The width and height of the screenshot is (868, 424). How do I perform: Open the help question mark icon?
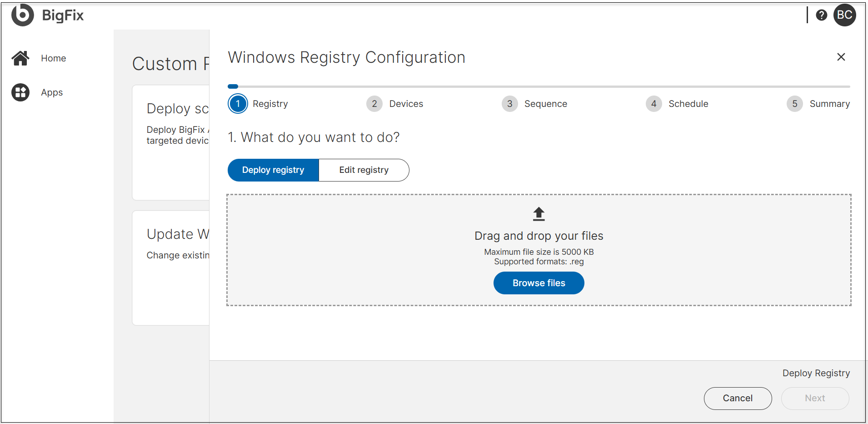tap(821, 15)
